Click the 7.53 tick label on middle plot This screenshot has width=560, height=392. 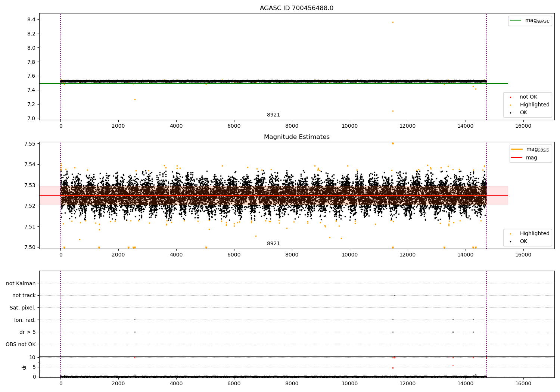(x=29, y=185)
